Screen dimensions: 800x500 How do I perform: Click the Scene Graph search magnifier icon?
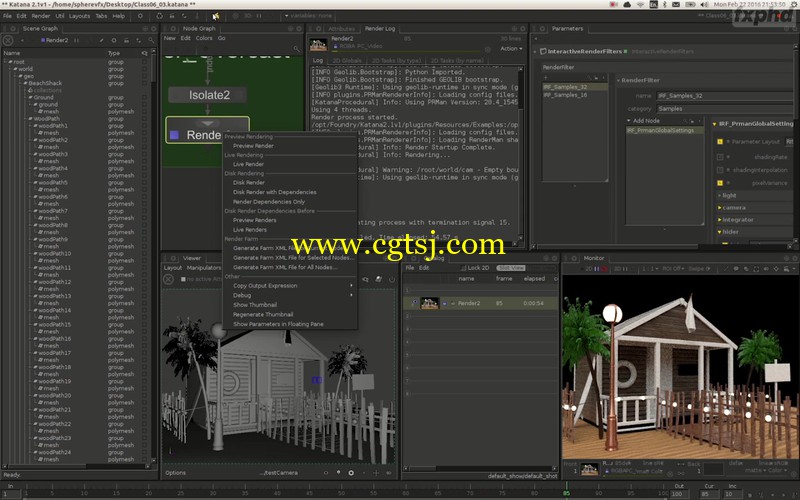[151, 40]
